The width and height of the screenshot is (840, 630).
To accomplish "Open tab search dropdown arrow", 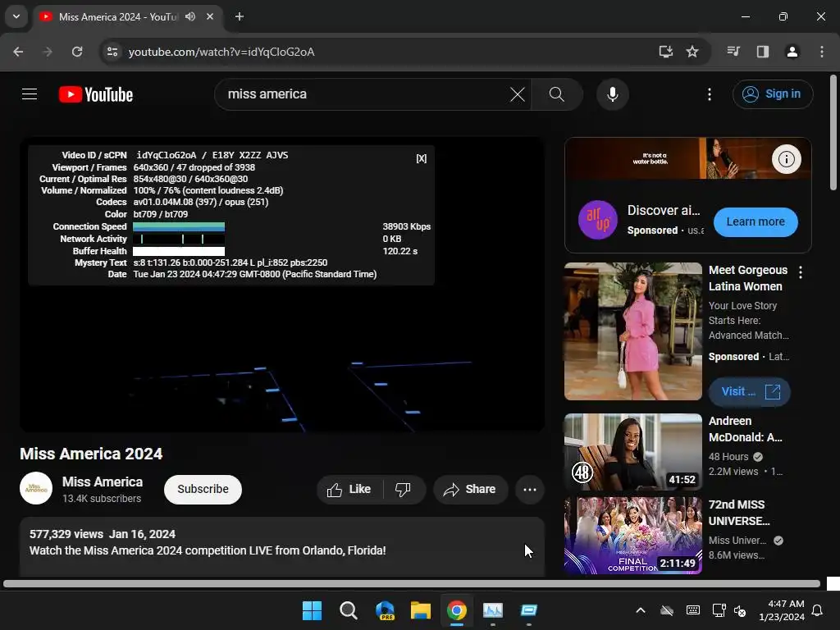I will 16,16.
